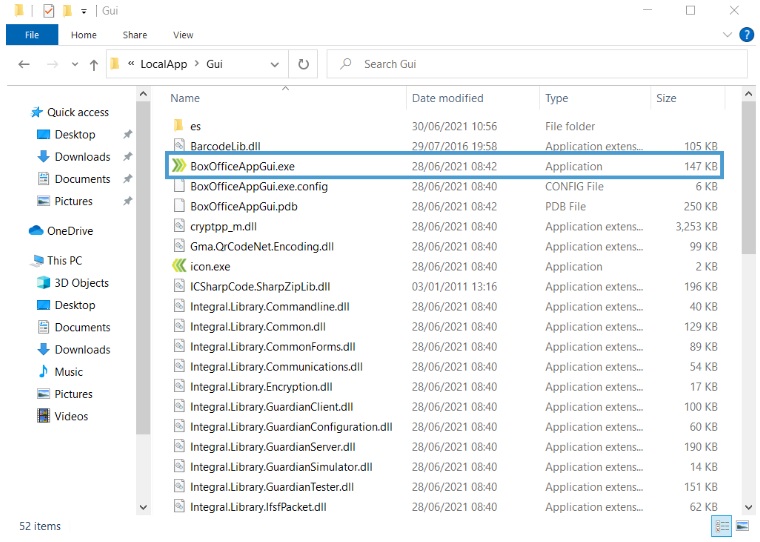
Task: Switch to large icons view layout
Action: tap(743, 526)
